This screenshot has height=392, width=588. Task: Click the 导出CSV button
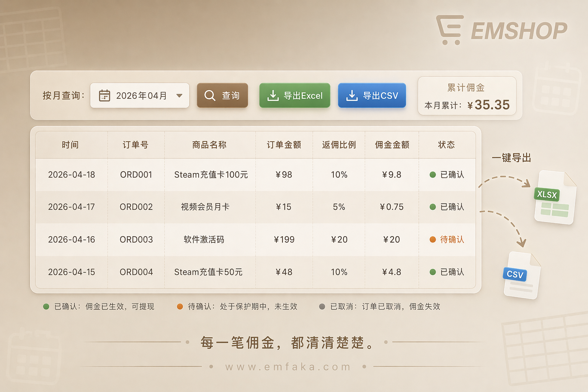click(372, 95)
